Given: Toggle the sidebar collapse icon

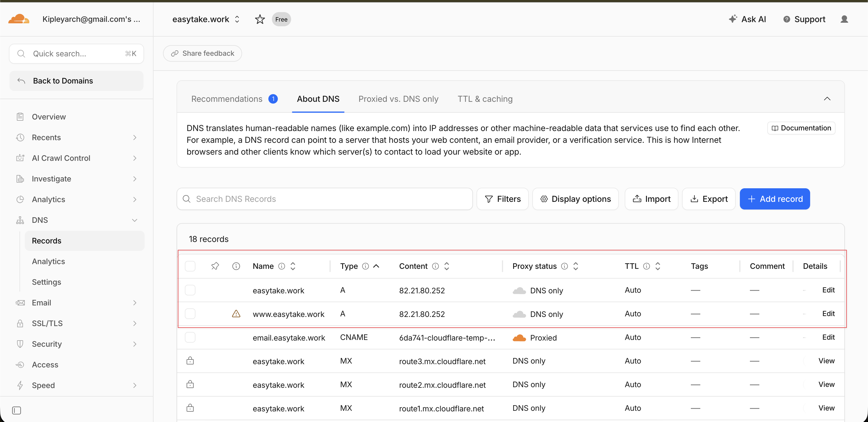Looking at the screenshot, I should (x=17, y=410).
